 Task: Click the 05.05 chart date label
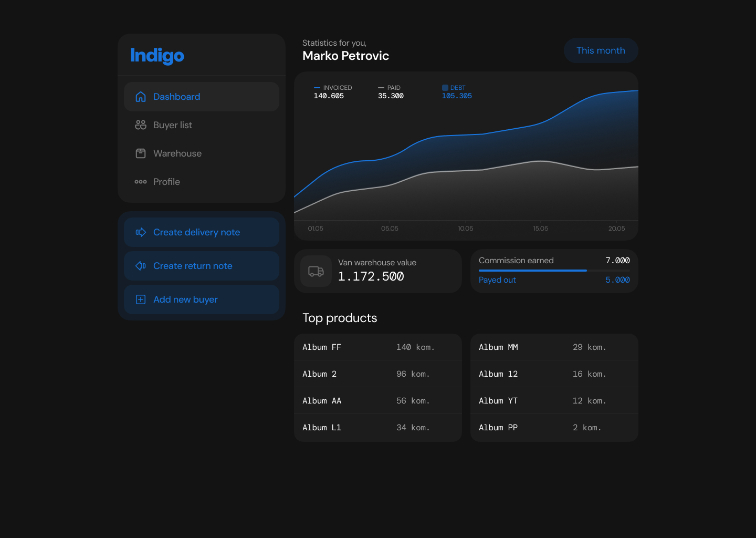pos(390,229)
